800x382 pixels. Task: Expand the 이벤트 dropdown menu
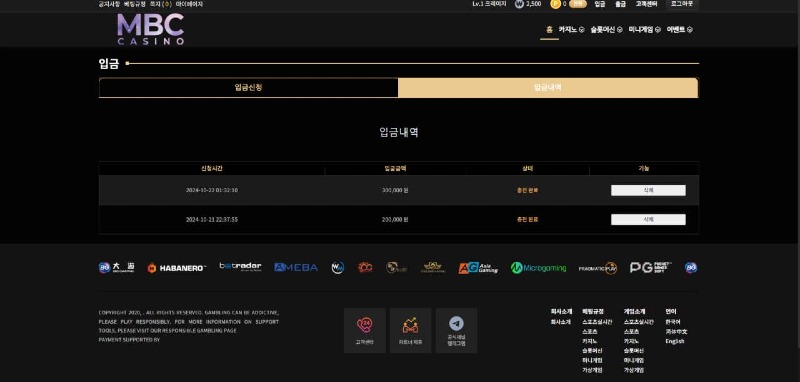(680, 30)
